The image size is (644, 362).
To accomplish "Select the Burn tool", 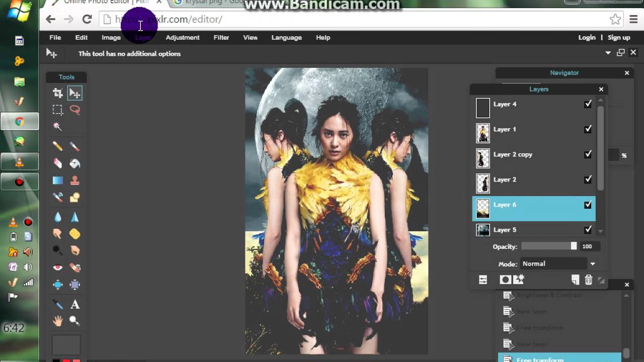I will click(75, 250).
